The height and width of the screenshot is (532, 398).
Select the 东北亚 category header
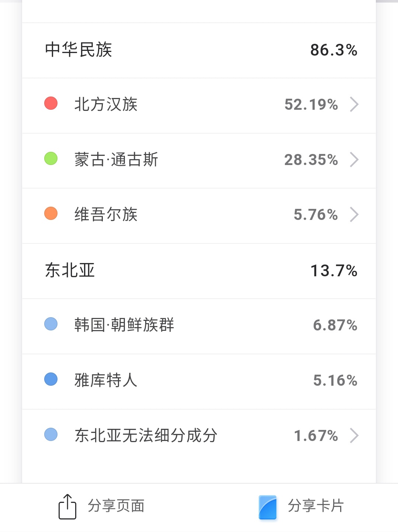point(70,270)
